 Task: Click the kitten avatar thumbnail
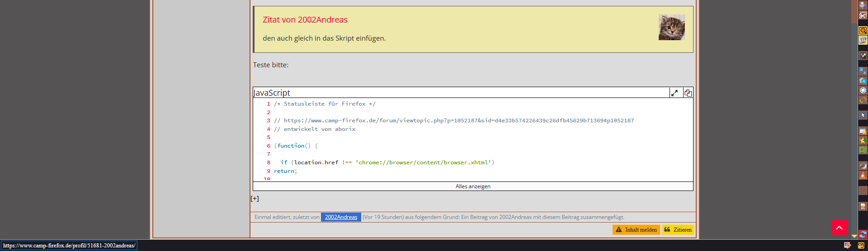[671, 28]
